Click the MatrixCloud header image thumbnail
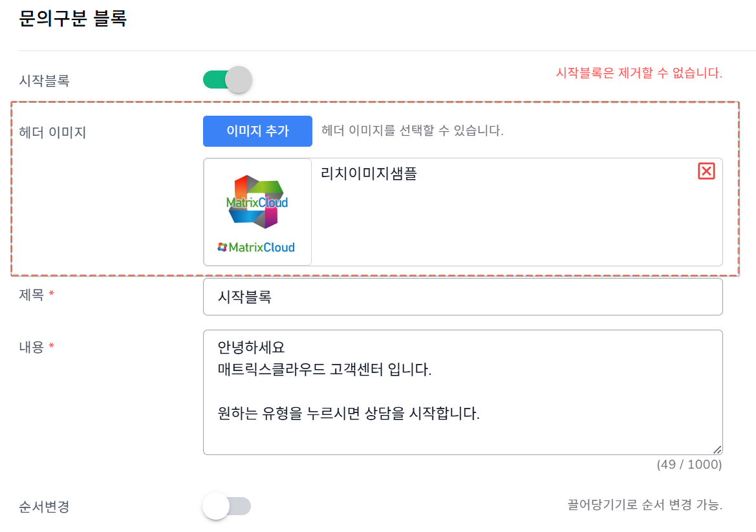756x532 pixels. [257, 212]
